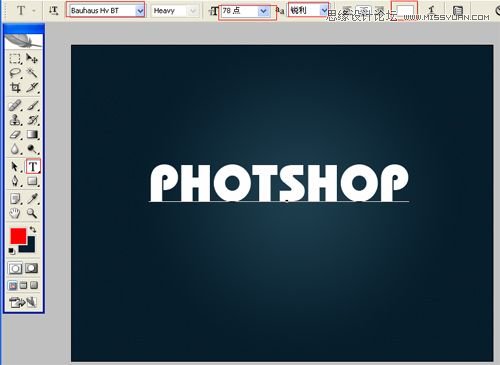Open the character and paragraph palettes
The width and height of the screenshot is (500, 365).
pos(458,11)
